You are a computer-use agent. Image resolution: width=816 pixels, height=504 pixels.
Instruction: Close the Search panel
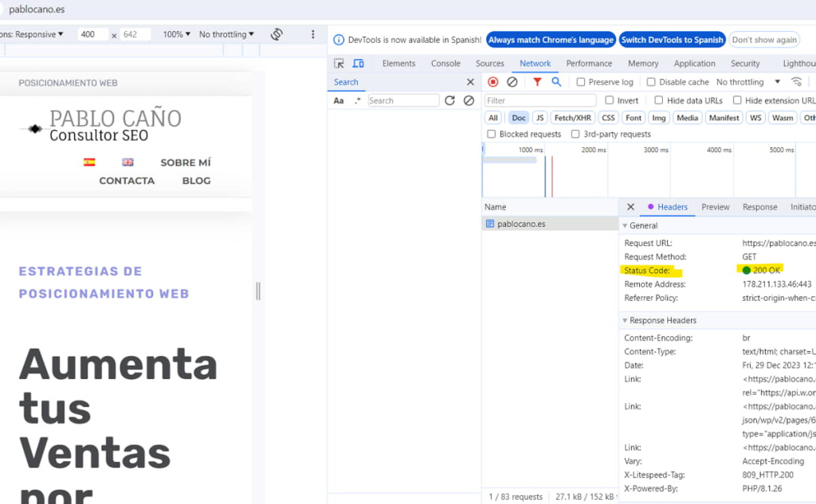coord(470,82)
